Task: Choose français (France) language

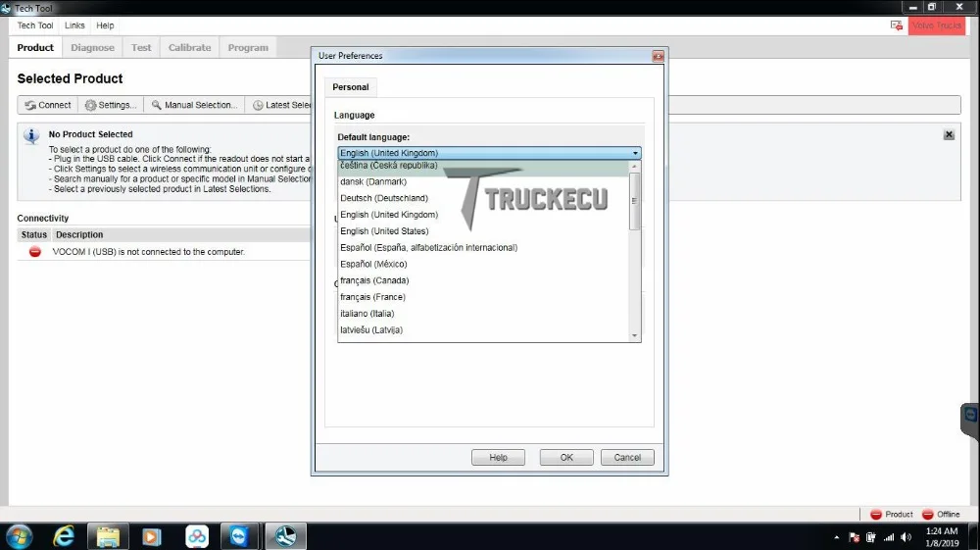Action: click(483, 297)
